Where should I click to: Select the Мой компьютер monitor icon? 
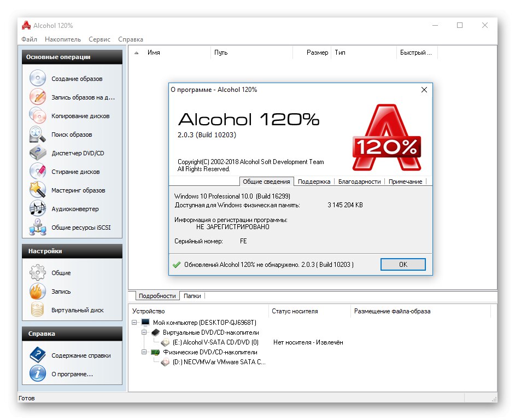click(x=145, y=323)
